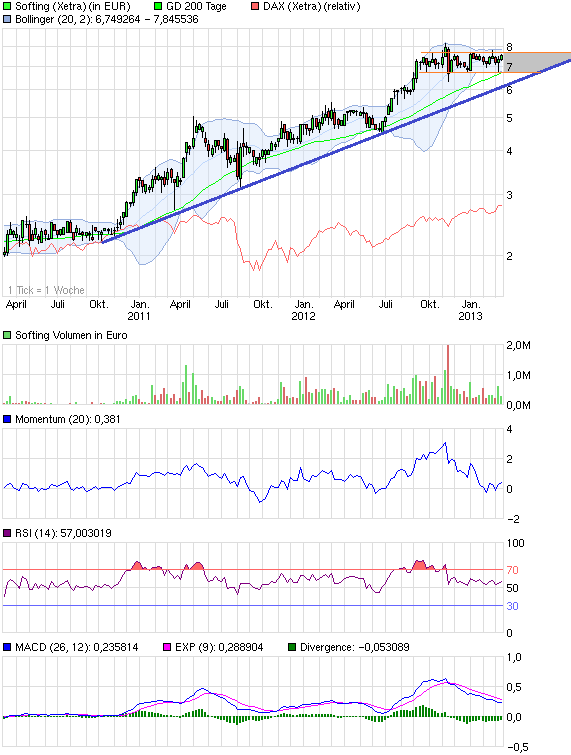Click the 'RSI (14): 57,003019' label
The height and width of the screenshot is (755, 571).
pyautogui.click(x=63, y=533)
